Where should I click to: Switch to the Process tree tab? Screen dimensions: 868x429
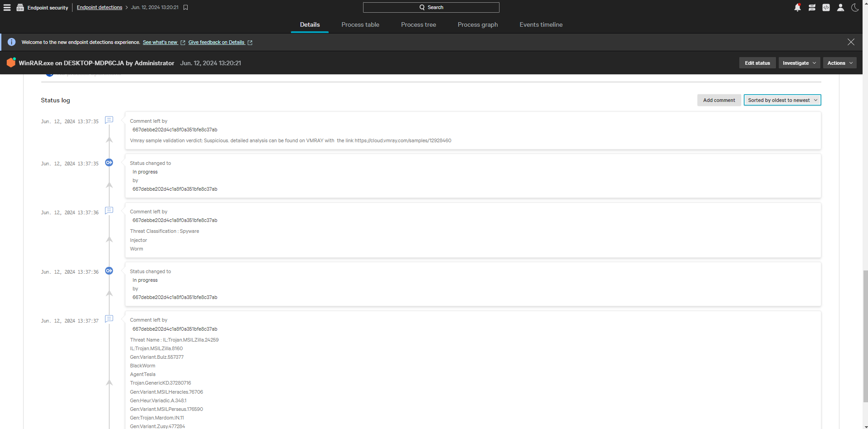point(418,25)
